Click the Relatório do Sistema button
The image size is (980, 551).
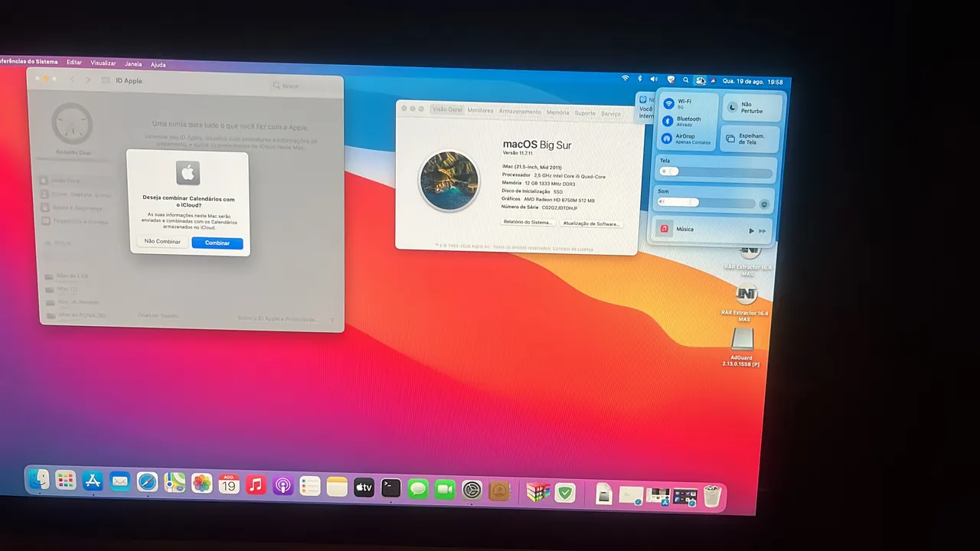528,222
